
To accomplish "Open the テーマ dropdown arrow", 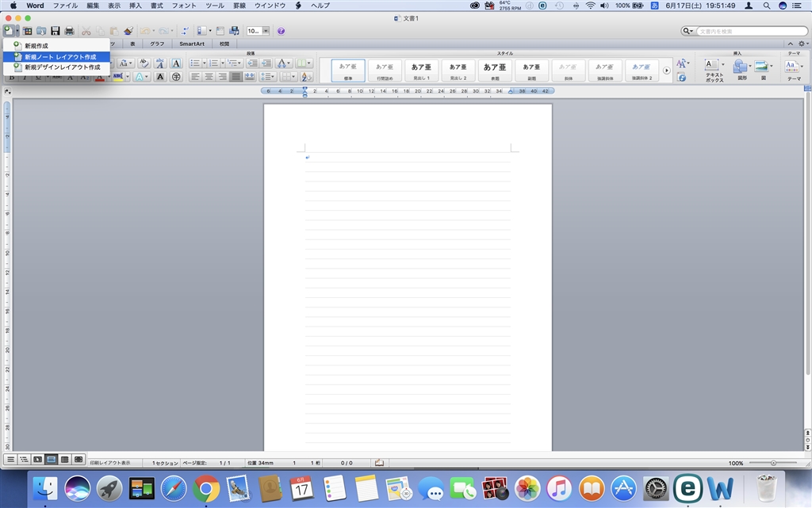I will click(802, 67).
